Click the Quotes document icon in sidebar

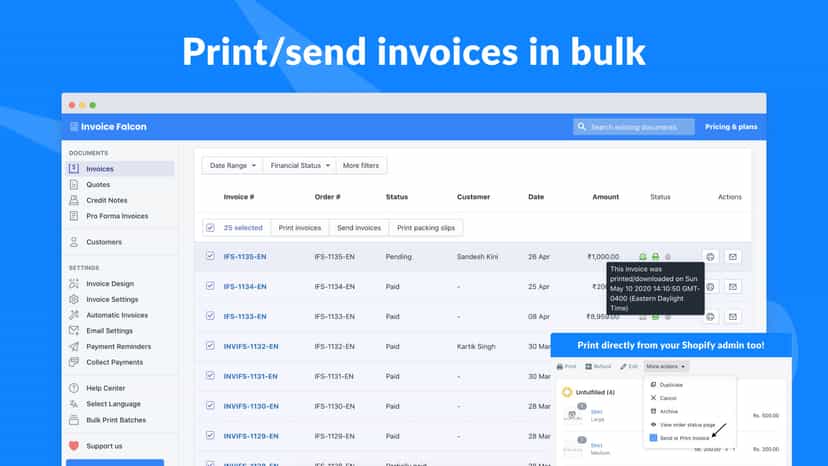pyautogui.click(x=74, y=184)
